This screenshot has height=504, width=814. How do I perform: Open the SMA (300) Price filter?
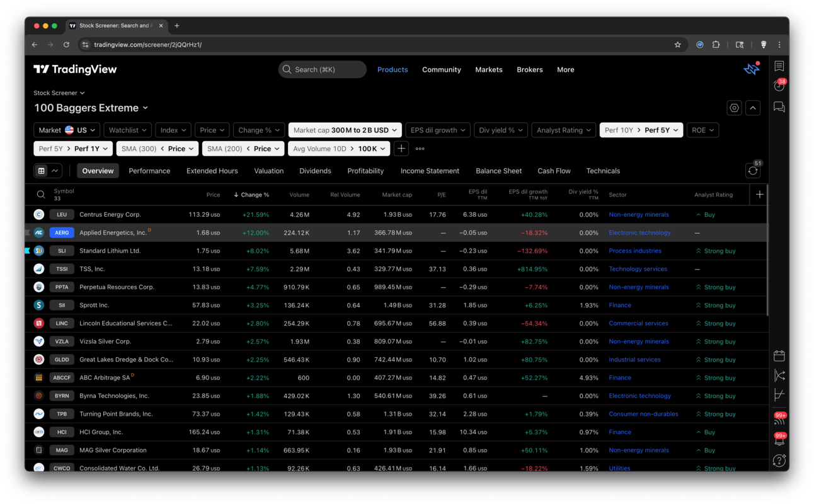[157, 149]
